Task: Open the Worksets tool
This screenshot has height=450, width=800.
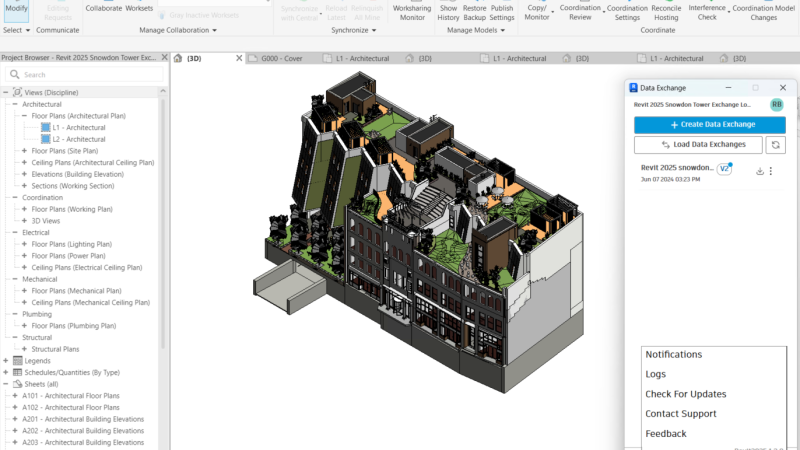Action: pyautogui.click(x=139, y=8)
